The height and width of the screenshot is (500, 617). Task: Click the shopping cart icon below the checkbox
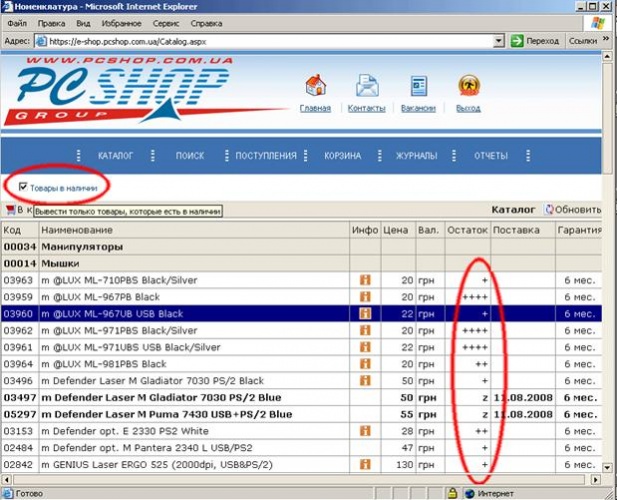click(x=11, y=210)
